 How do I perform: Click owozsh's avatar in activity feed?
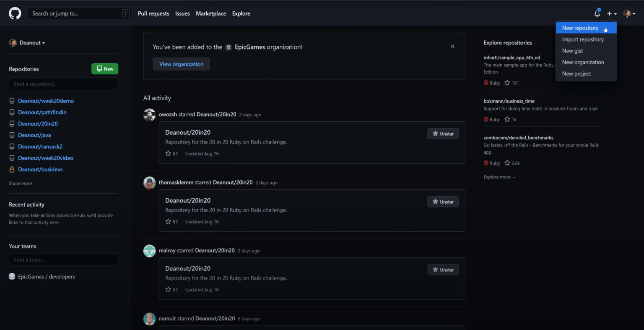[149, 115]
